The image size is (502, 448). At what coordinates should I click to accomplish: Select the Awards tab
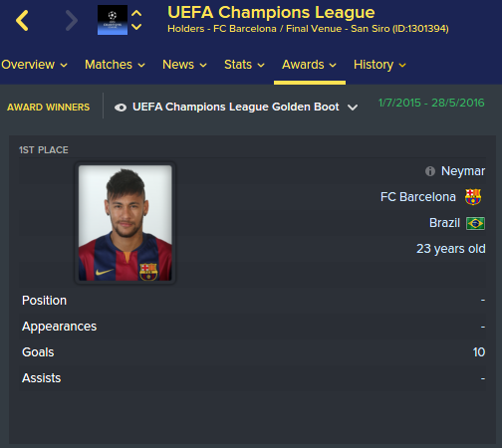click(309, 65)
